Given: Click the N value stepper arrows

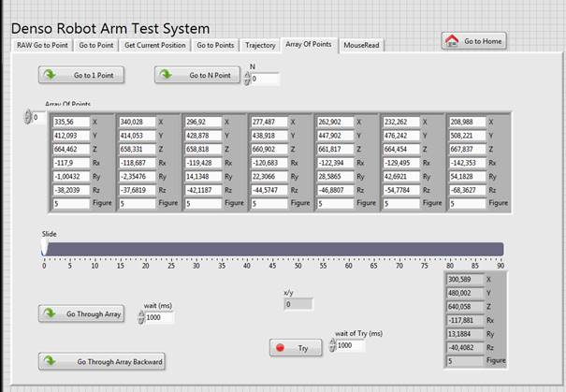Looking at the screenshot, I should tap(247, 79).
